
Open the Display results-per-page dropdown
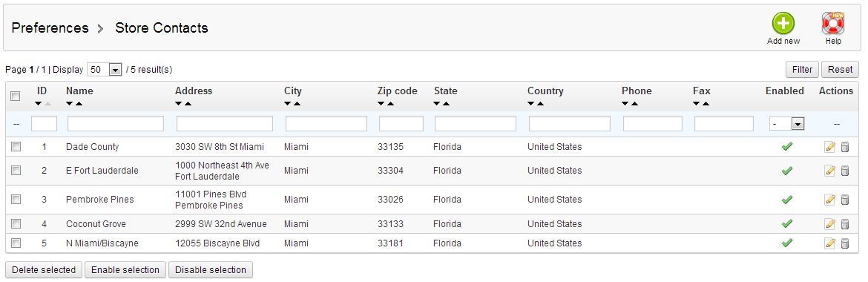coord(105,70)
